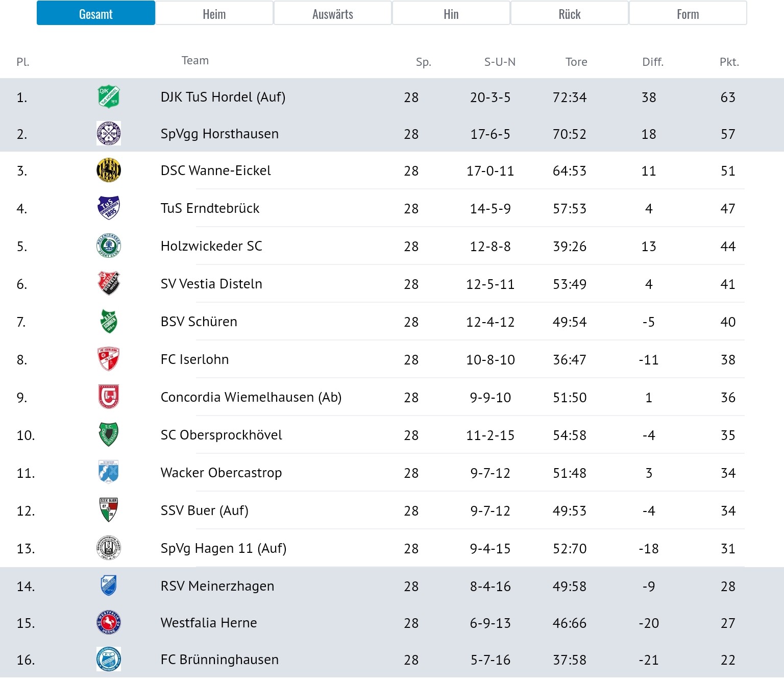784x682 pixels.
Task: Open the RSV Meinerzhagen team page
Action: [x=217, y=586]
